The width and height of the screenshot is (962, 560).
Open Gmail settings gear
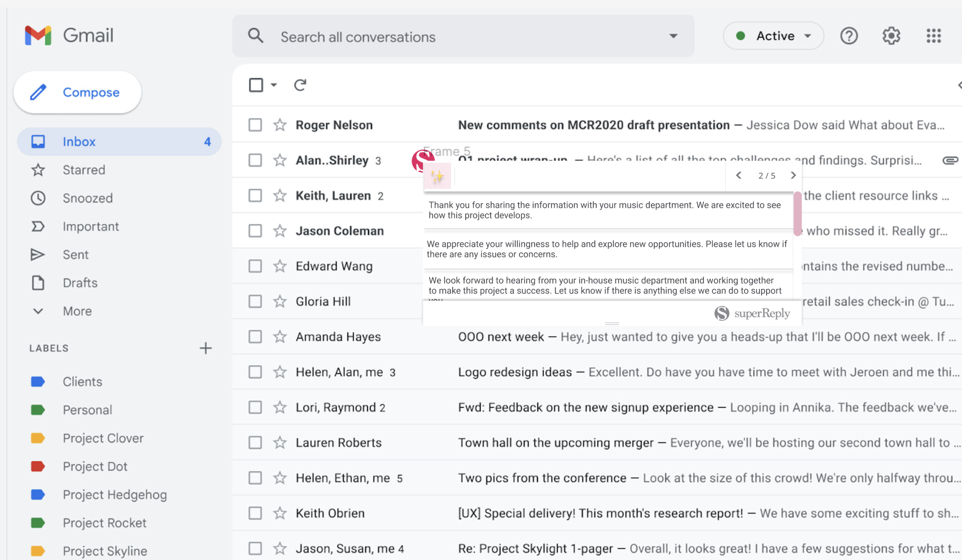click(891, 36)
